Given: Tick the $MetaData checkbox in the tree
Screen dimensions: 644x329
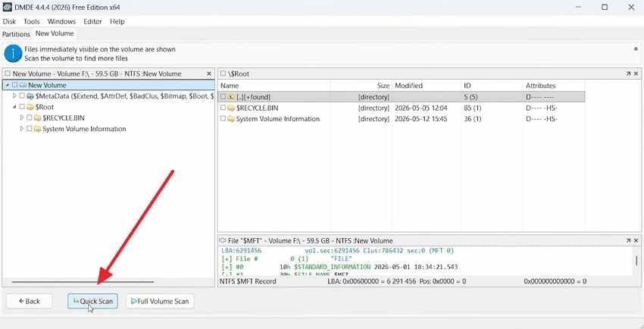Looking at the screenshot, I should click(x=22, y=96).
